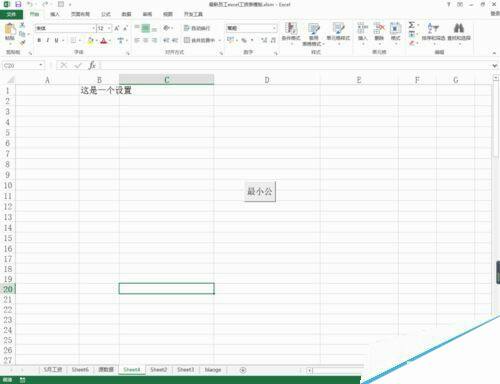The height and width of the screenshot is (384, 500).
Task: Click the Insert cells icon
Action: [x=362, y=28]
